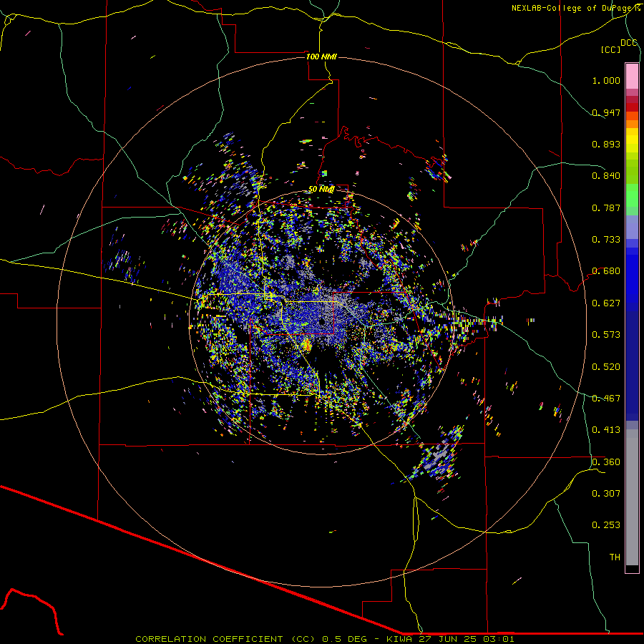Viewport: 644px width, 644px height.
Task: Click the 0.680 color scale value
Action: (x=606, y=271)
